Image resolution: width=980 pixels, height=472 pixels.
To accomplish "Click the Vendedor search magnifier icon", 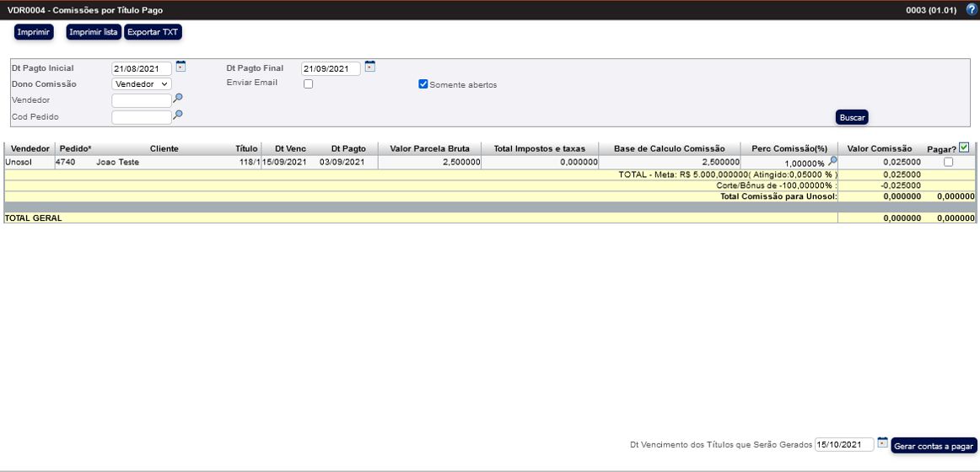I will point(178,99).
